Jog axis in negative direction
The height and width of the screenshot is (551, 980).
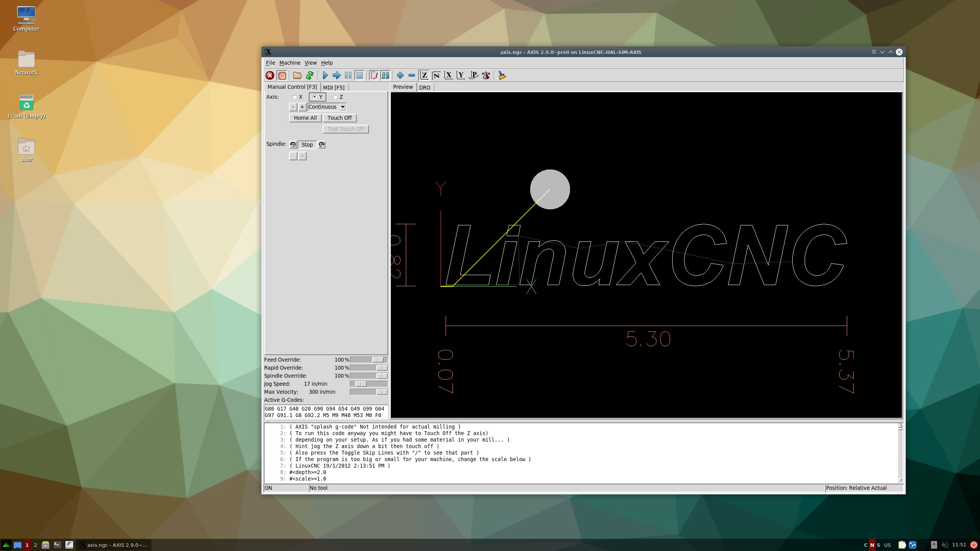[293, 107]
